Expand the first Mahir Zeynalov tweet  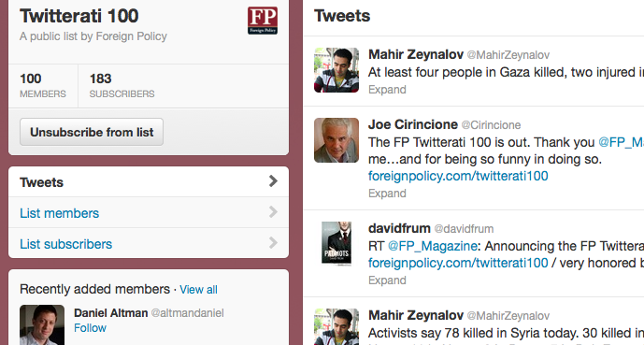387,90
